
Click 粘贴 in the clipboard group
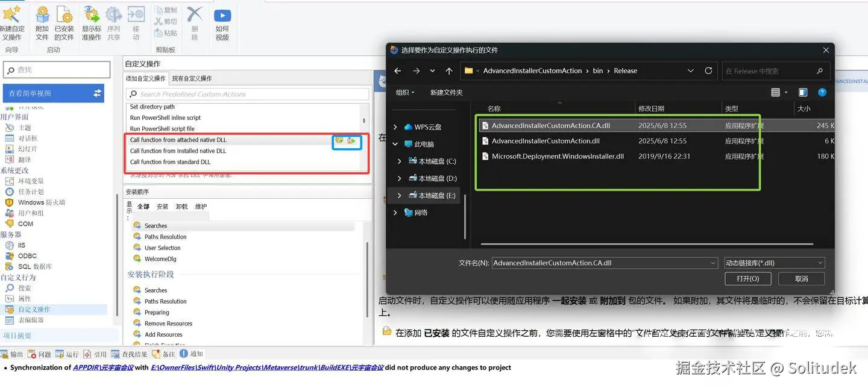(166, 33)
